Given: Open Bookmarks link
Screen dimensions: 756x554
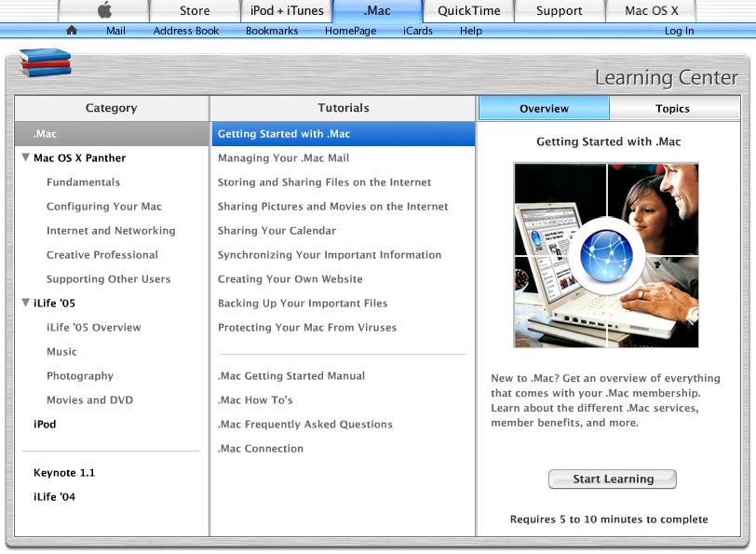Looking at the screenshot, I should (x=272, y=31).
